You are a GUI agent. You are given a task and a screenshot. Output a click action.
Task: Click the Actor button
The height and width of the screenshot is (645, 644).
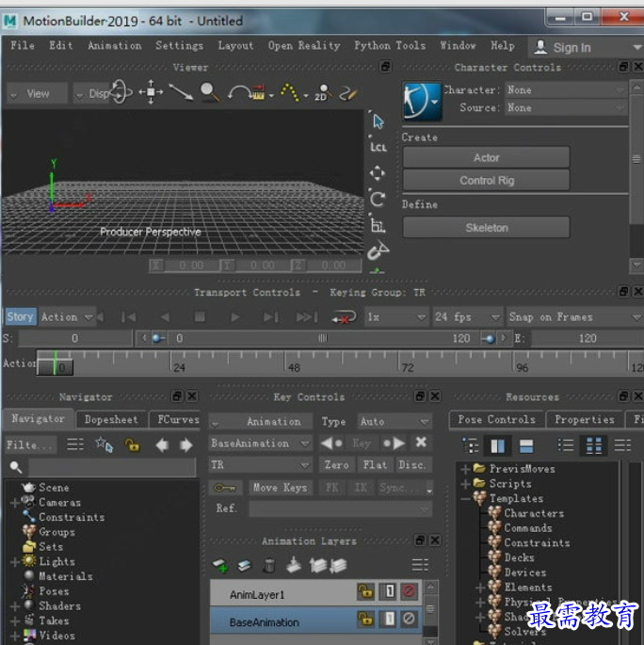[x=487, y=157]
